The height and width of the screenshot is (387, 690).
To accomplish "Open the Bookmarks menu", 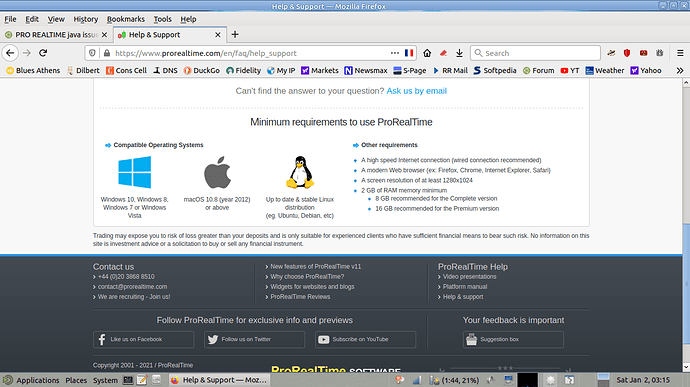I will point(125,19).
